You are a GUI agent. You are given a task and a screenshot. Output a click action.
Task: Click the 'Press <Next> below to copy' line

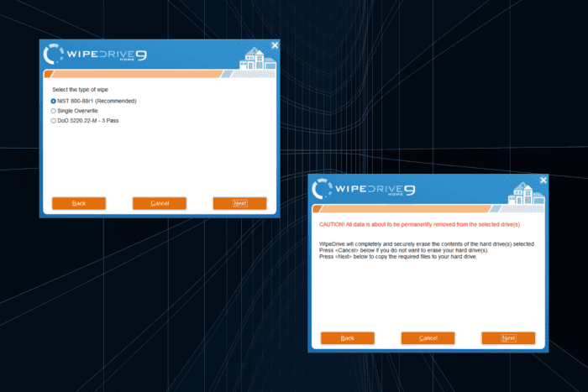(x=398, y=257)
